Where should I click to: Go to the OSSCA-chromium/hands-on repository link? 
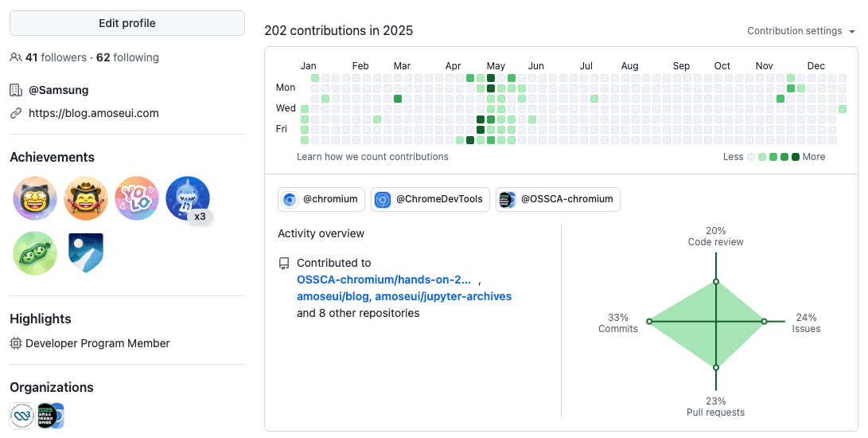pyautogui.click(x=383, y=280)
